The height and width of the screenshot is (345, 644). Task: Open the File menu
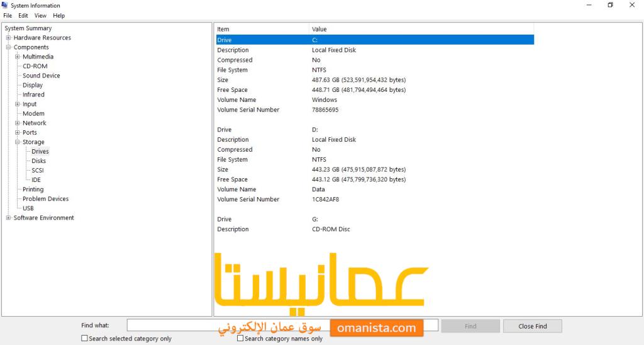(x=8, y=15)
